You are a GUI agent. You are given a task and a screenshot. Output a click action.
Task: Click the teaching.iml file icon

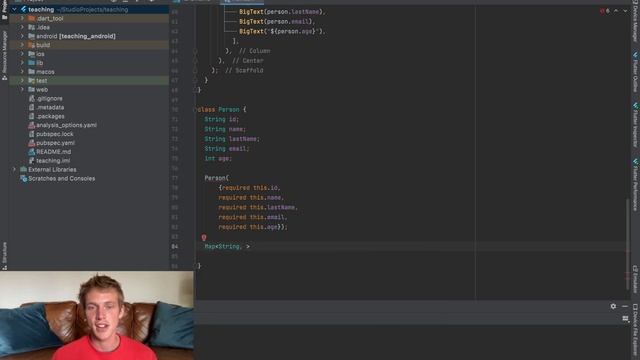tap(31, 161)
